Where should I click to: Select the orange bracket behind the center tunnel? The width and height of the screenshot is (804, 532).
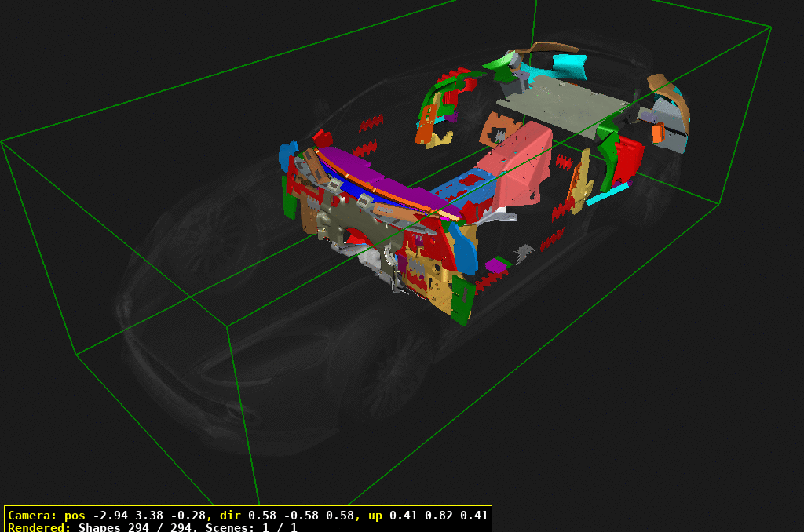[x=499, y=128]
